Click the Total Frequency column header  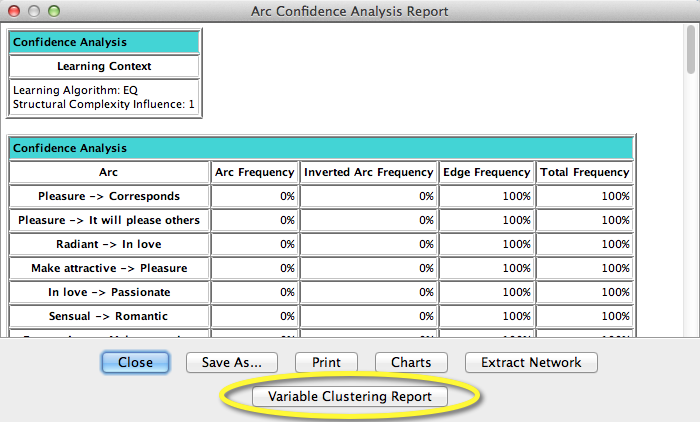[585, 172]
